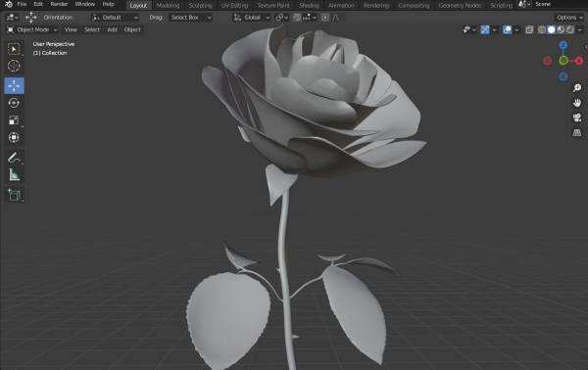
Task: Switch to the Modeling workspace tab
Action: pyautogui.click(x=168, y=5)
